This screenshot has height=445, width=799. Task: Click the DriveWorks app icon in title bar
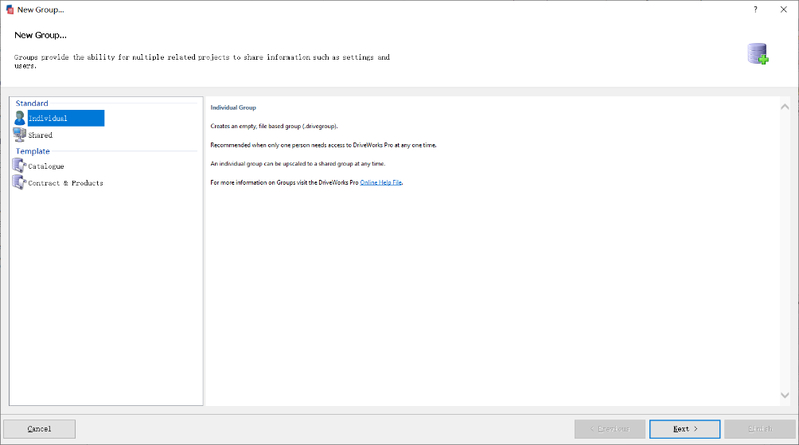point(10,10)
